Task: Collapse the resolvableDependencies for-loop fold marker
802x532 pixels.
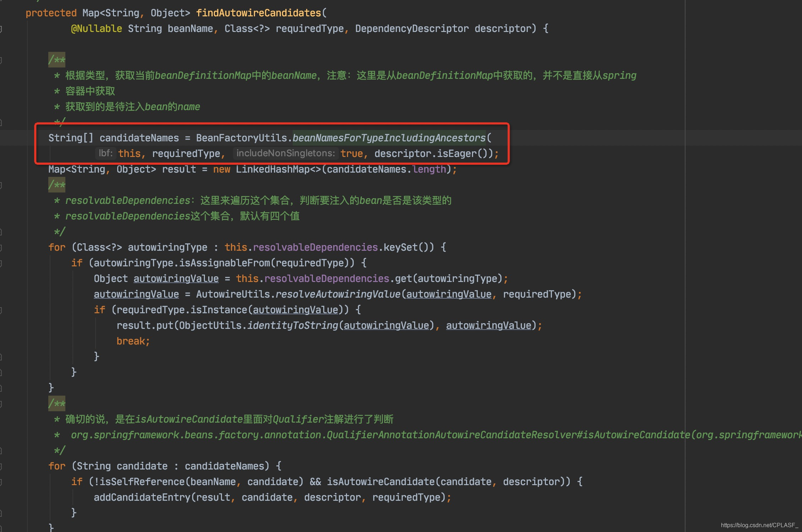Action: coord(1,248)
